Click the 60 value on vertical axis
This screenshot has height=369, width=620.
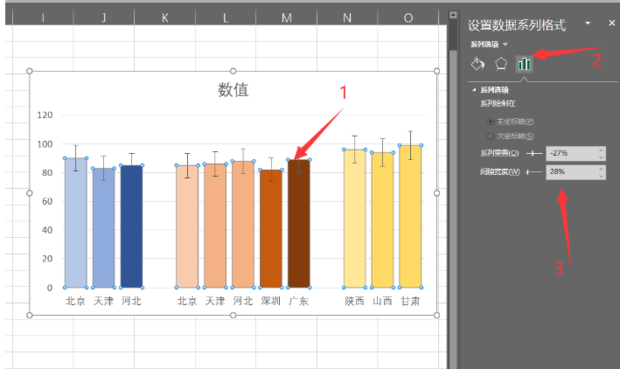coord(47,201)
